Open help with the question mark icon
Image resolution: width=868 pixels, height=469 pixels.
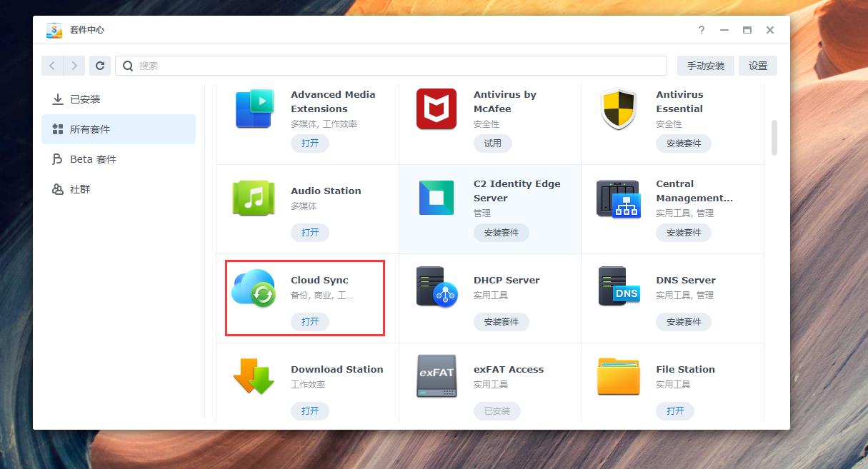pyautogui.click(x=702, y=30)
